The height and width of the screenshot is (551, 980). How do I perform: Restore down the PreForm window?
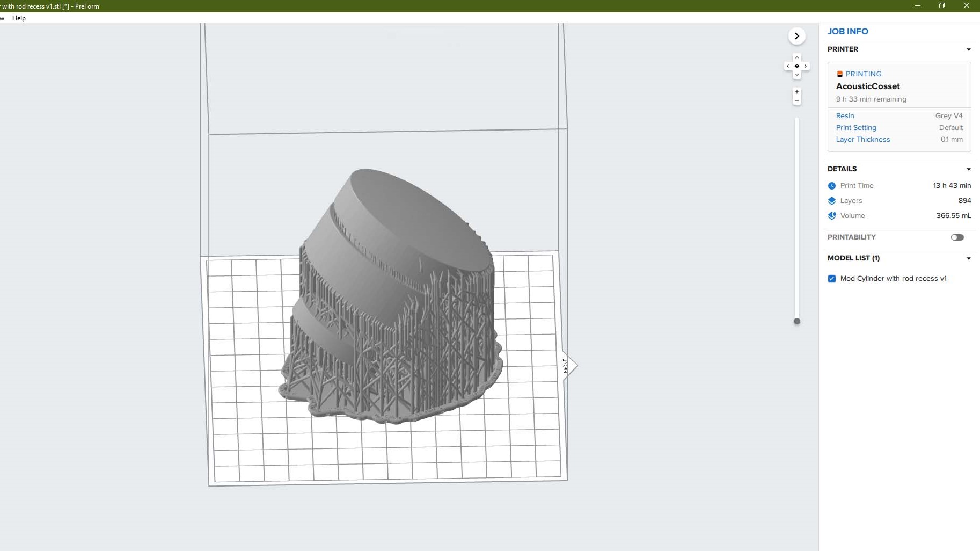coord(941,5)
